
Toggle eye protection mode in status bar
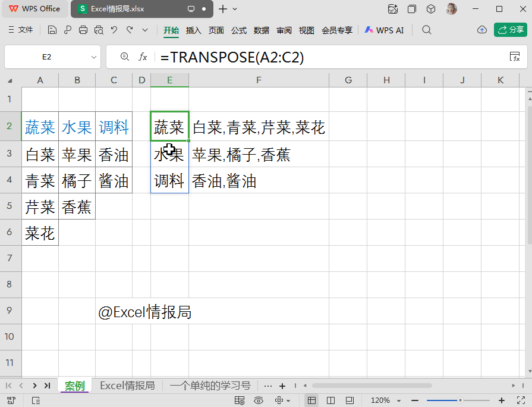coord(259,400)
